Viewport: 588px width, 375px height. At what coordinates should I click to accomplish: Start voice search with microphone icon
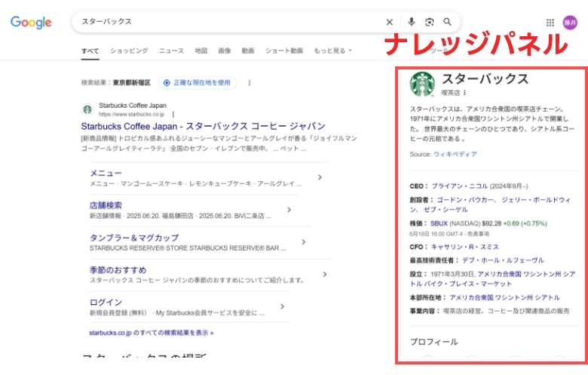pyautogui.click(x=412, y=22)
